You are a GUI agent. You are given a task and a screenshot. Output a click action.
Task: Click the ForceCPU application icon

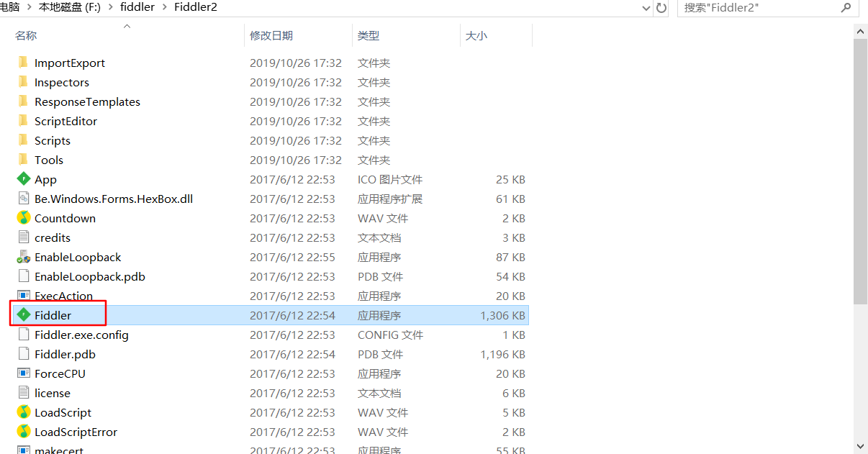click(x=23, y=373)
